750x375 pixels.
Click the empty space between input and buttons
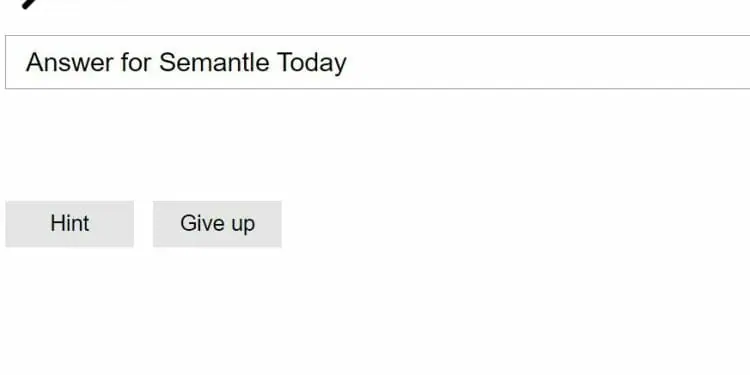tap(375, 145)
